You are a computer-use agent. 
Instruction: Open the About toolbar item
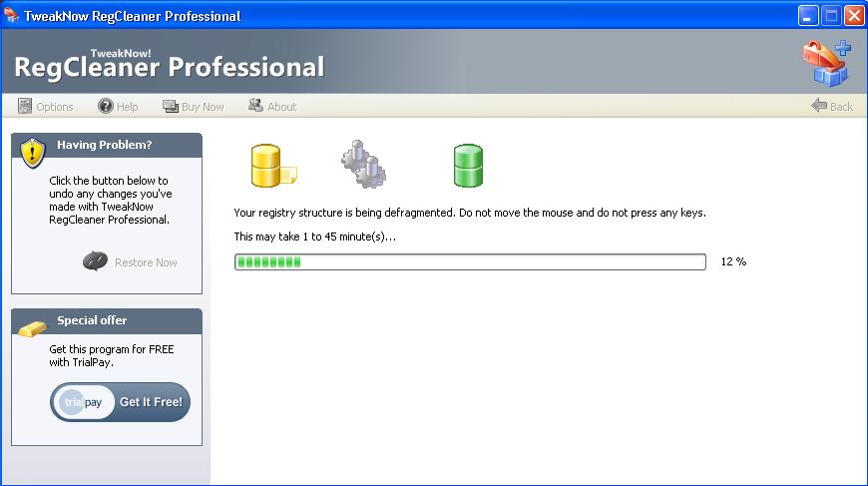tap(272, 106)
